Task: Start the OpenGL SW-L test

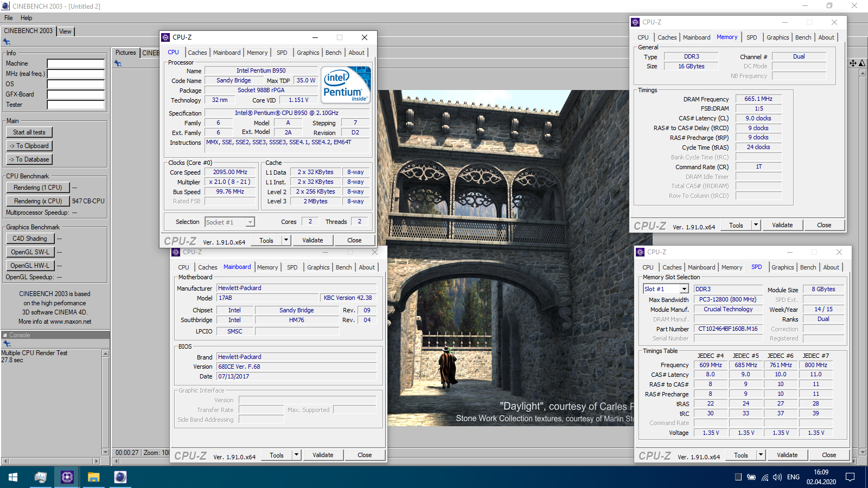Action: pyautogui.click(x=30, y=252)
